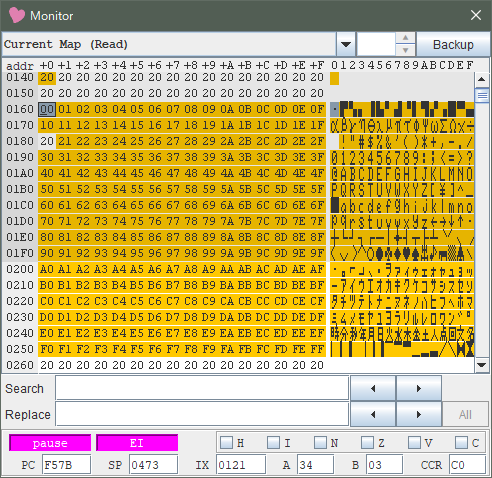The width and height of the screenshot is (492, 478).
Task: Click the Replace previous arrow button
Action: tap(373, 414)
